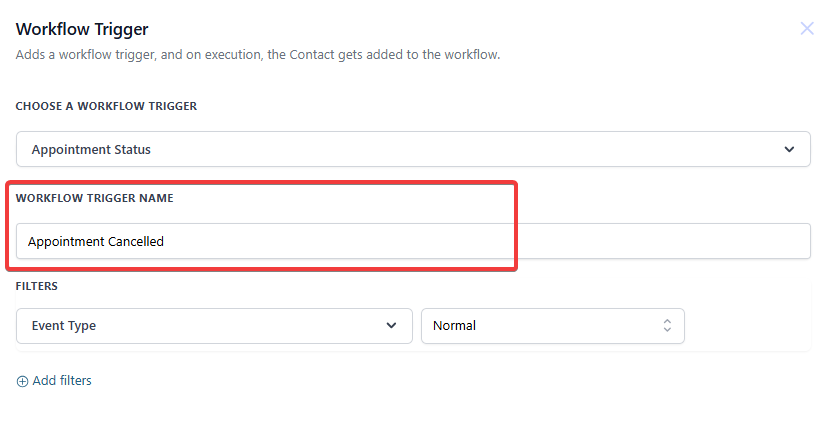Click the Add filters link

click(x=62, y=381)
